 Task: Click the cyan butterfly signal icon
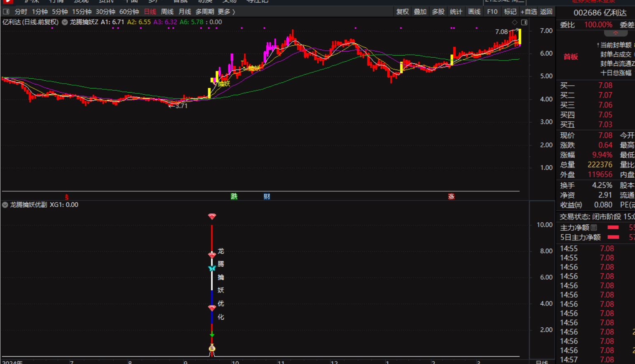point(212,268)
